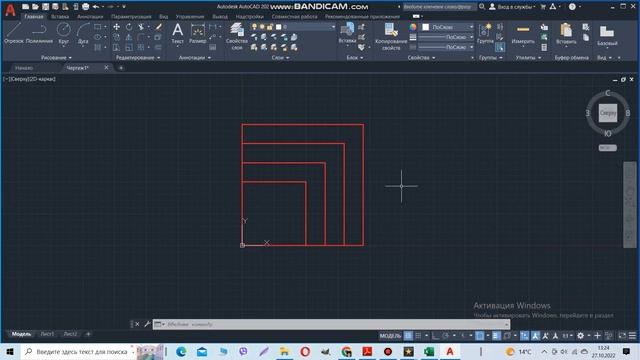This screenshot has width=640, height=360.
Task: Close the Чертеж1 drawing tab
Action: tap(107, 67)
